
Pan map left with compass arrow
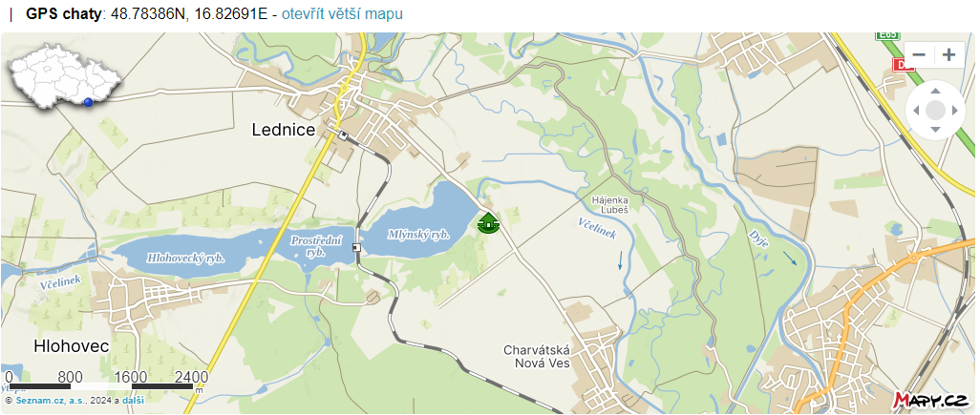pyautogui.click(x=916, y=111)
